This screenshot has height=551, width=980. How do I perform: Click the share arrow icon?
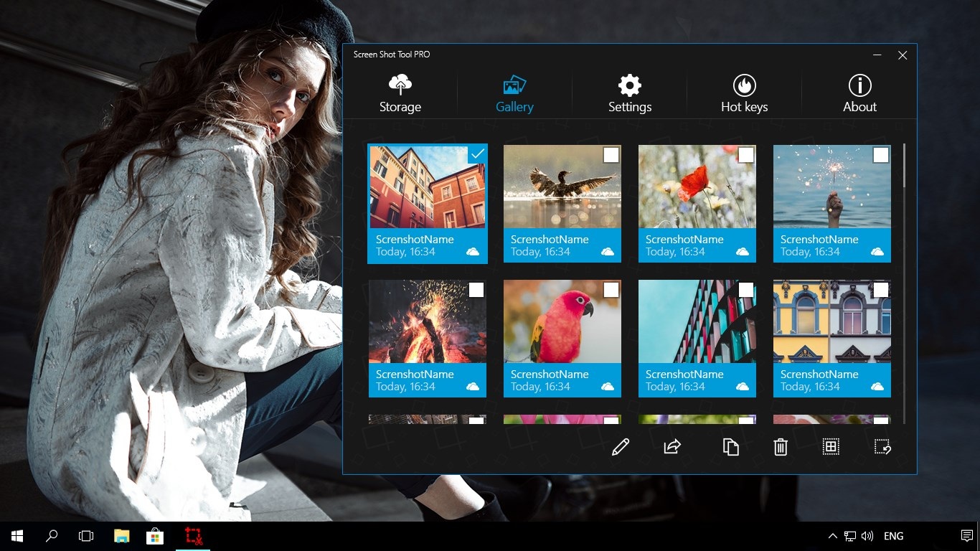tap(672, 447)
